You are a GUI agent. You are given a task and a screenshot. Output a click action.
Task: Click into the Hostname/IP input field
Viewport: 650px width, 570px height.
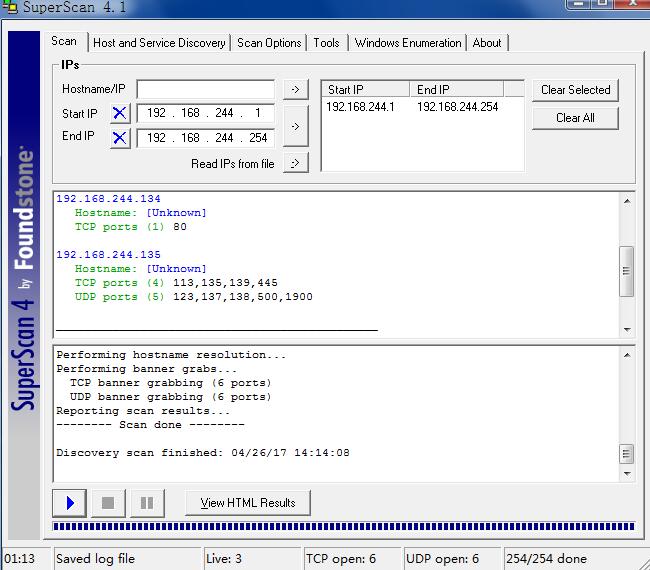click(206, 89)
